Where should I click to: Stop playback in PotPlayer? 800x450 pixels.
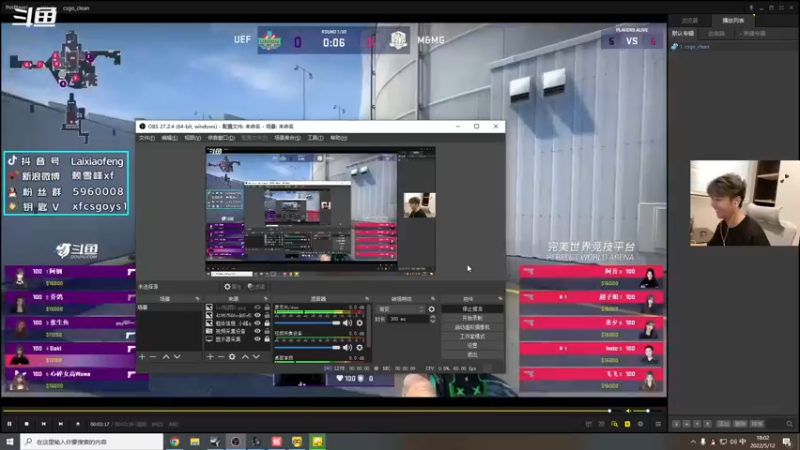click(27, 424)
